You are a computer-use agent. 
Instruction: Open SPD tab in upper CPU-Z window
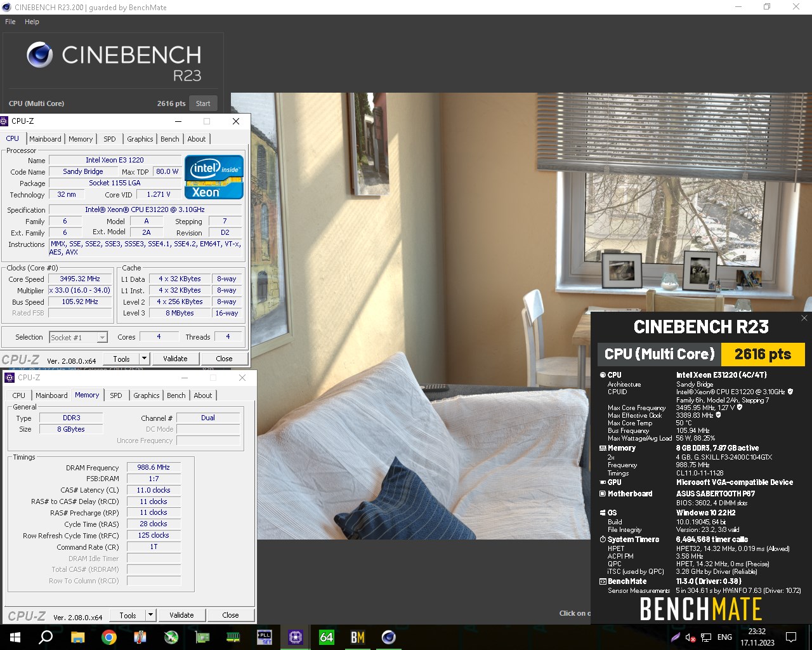pos(110,139)
